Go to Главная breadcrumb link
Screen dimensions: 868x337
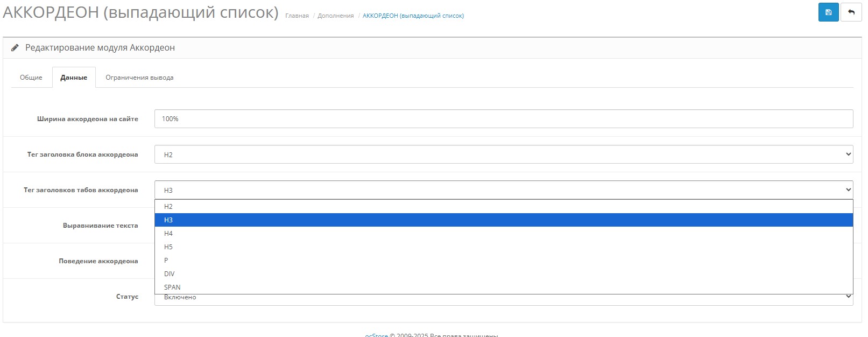point(297,16)
